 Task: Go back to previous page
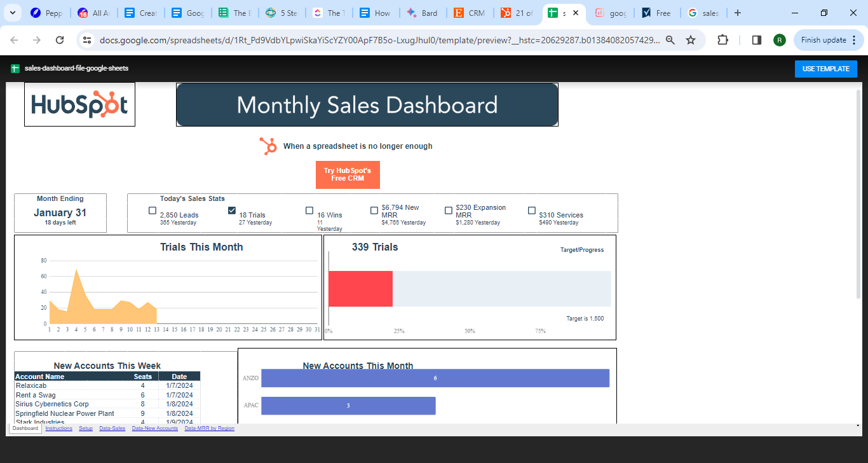point(14,40)
